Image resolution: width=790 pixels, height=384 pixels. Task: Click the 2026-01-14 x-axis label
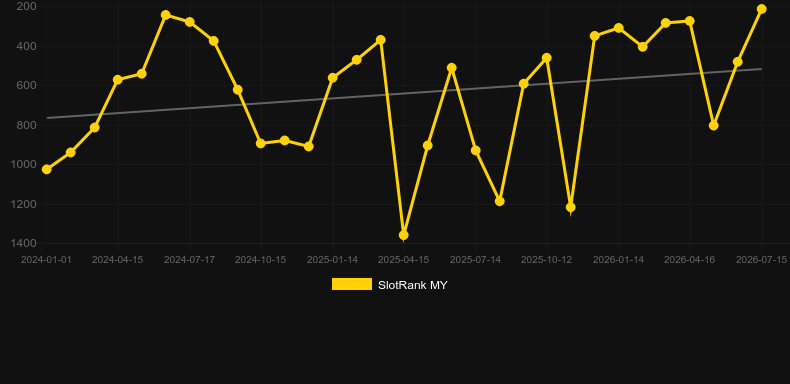(619, 260)
